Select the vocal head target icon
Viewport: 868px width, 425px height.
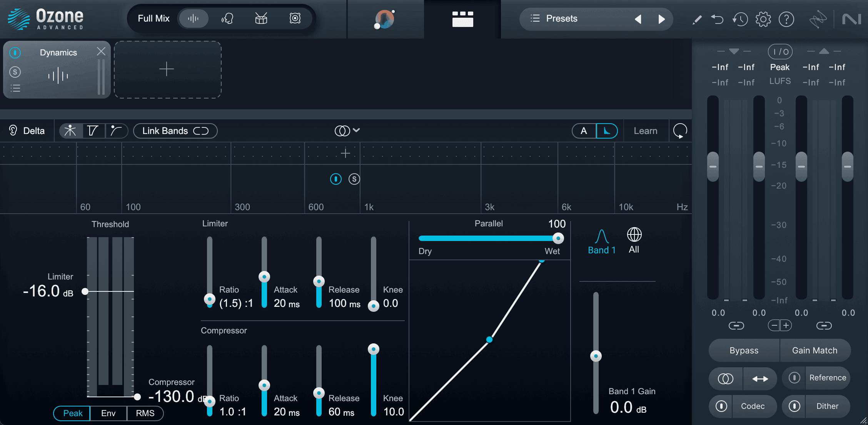[x=227, y=18]
